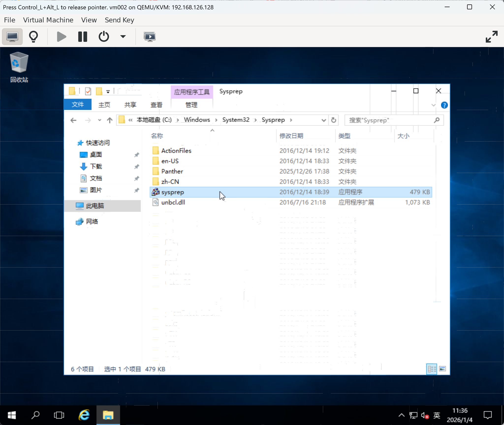Screen dimensions: 504x425
Task: Select 此电脑 in navigation pane
Action: tap(95, 206)
